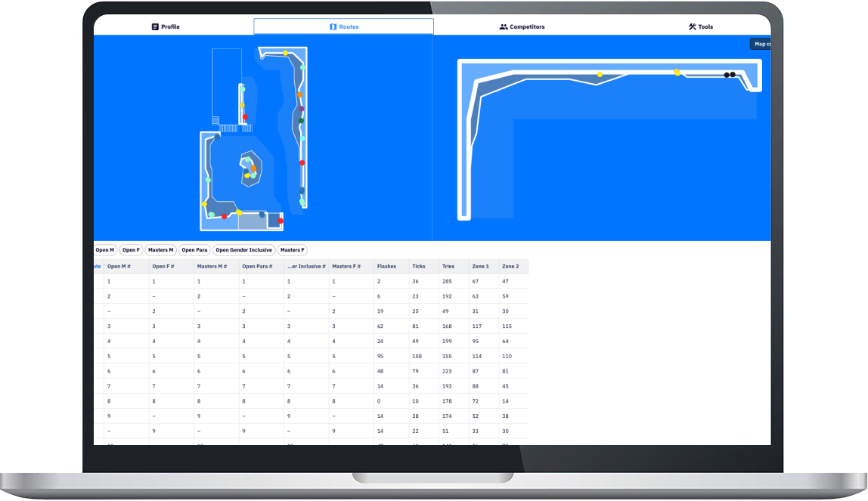Viewport: 868px width, 501px height.
Task: Toggle the Masters M filter chip
Action: click(x=160, y=250)
